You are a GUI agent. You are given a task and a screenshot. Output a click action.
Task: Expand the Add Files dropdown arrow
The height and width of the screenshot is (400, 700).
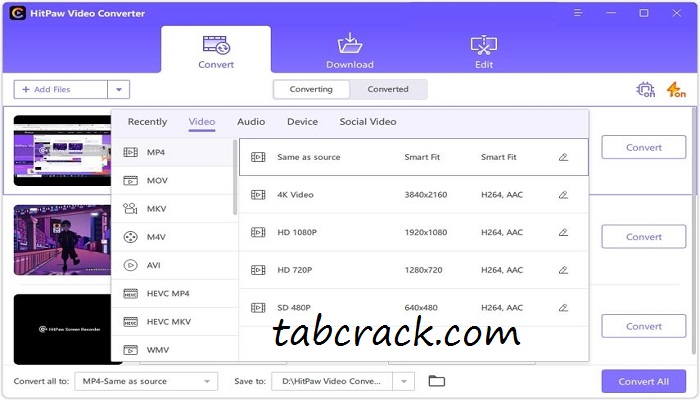tap(119, 89)
